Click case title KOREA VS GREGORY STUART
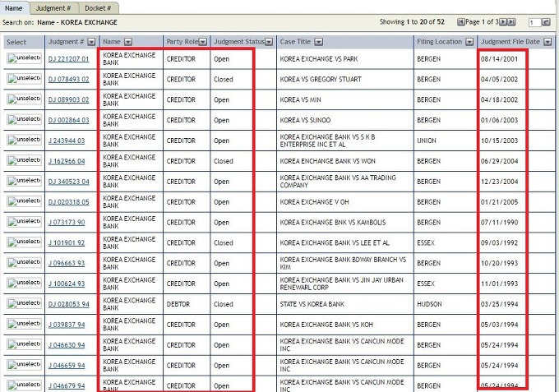 click(321, 80)
